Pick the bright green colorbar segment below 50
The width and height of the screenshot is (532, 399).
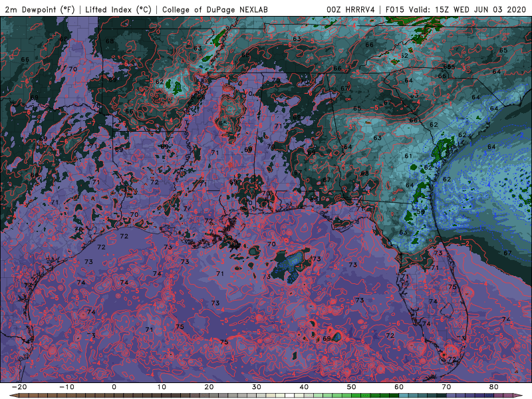(356, 395)
